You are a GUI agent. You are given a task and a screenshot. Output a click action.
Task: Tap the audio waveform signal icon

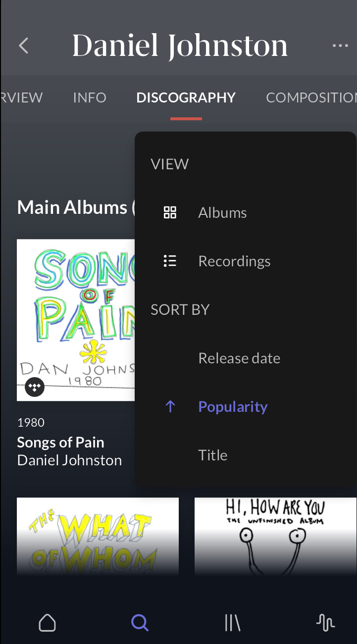pyautogui.click(x=325, y=623)
